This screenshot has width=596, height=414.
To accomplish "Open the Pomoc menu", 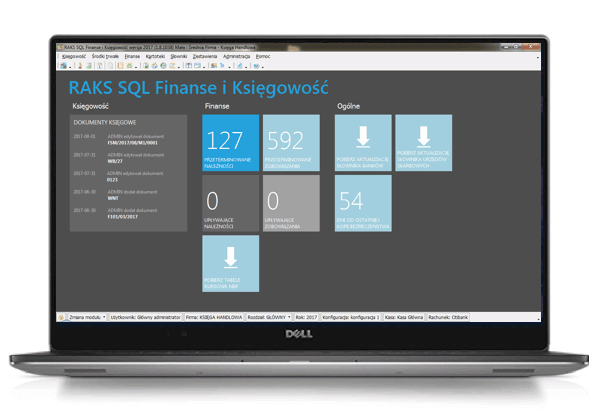I will (263, 56).
